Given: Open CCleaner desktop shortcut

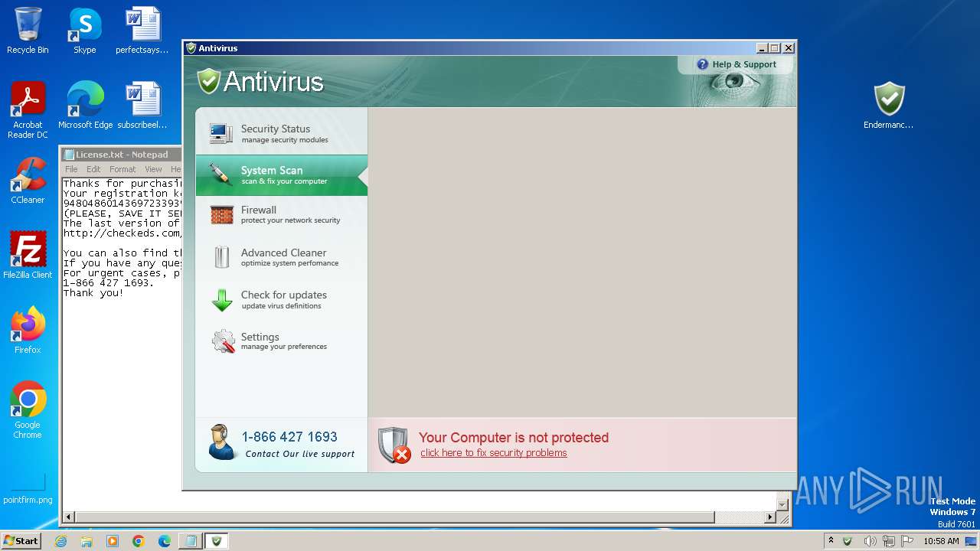Looking at the screenshot, I should point(28,181).
